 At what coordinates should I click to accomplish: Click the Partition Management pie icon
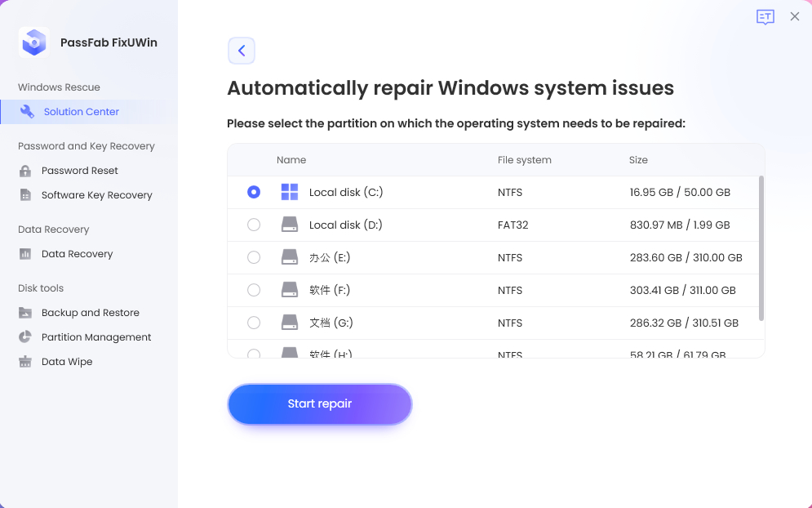pyautogui.click(x=27, y=336)
